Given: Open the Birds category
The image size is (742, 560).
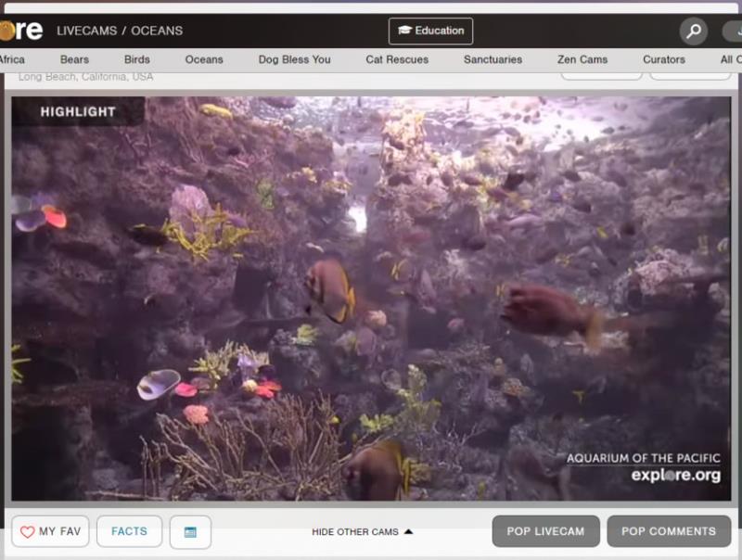Looking at the screenshot, I should point(136,59).
